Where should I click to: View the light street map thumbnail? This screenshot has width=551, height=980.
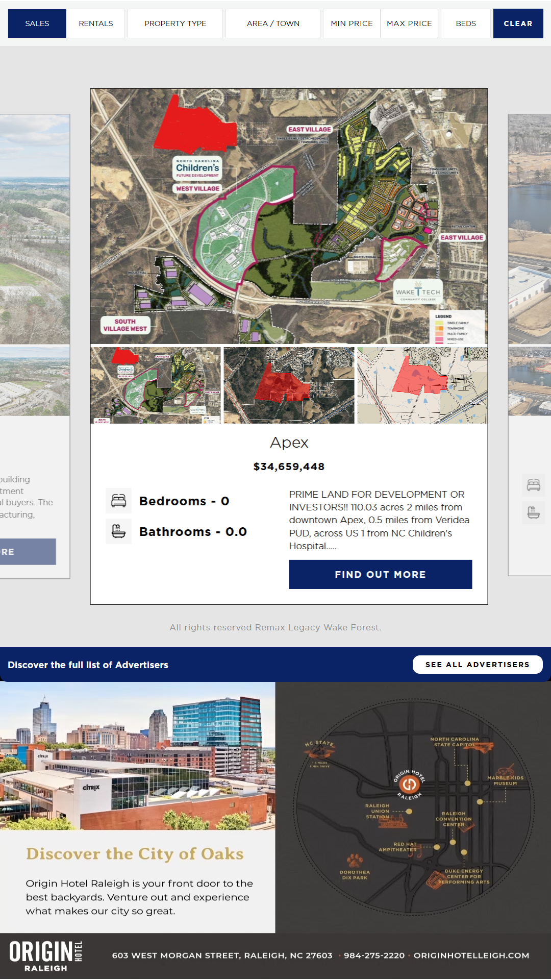point(422,385)
